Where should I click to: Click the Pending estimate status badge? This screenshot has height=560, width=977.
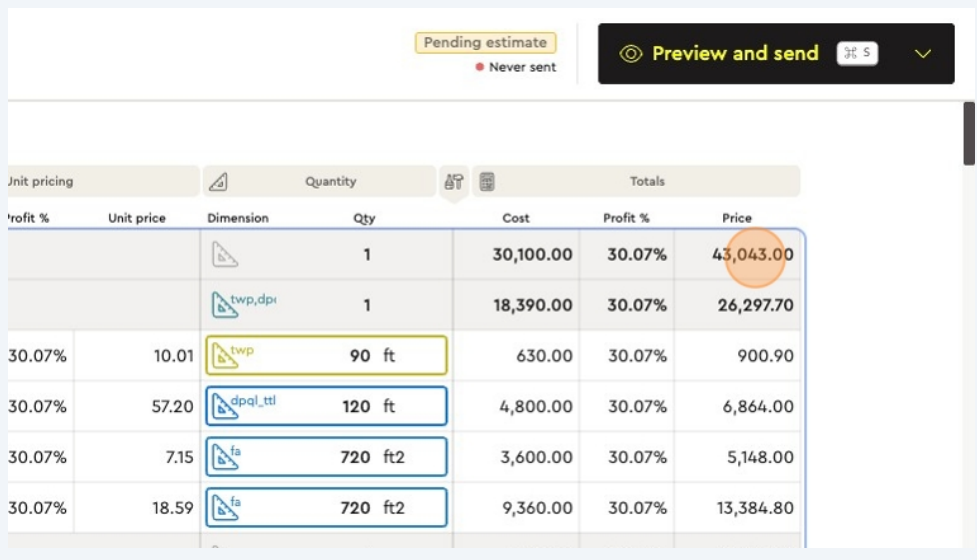[x=485, y=43]
